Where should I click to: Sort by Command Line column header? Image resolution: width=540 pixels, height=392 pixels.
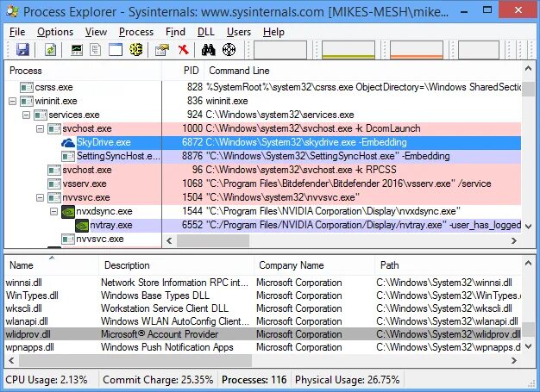click(x=362, y=71)
